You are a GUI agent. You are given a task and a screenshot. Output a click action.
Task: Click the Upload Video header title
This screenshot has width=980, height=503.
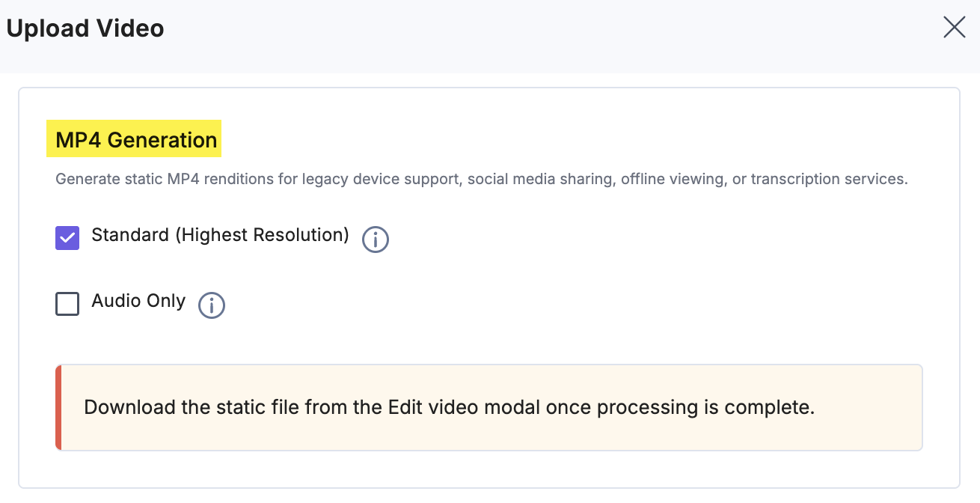85,28
